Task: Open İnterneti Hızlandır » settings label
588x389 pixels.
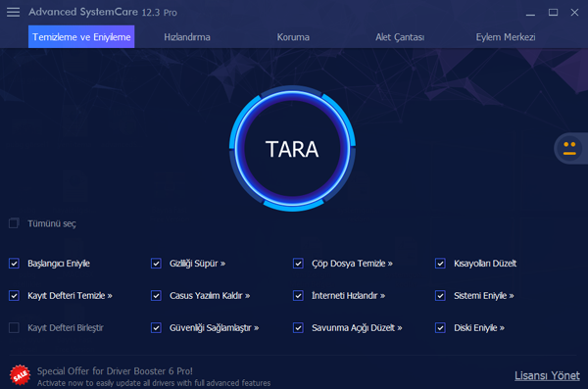Action: coord(348,296)
